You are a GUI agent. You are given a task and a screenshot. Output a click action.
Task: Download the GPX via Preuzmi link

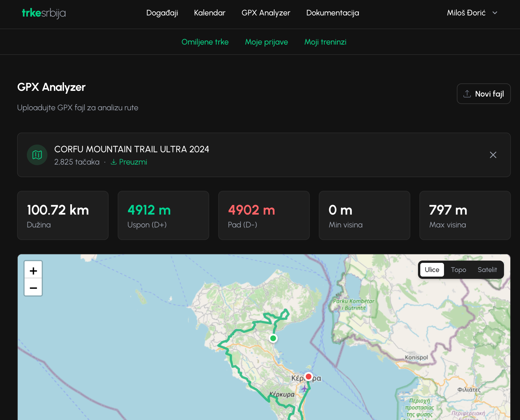[133, 162]
